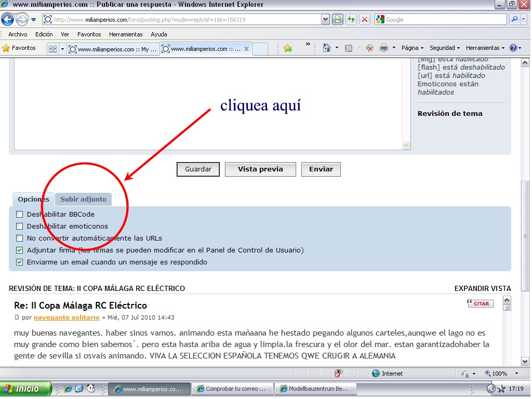Click the Home page icon
The height and width of the screenshot is (399, 532).
click(327, 48)
